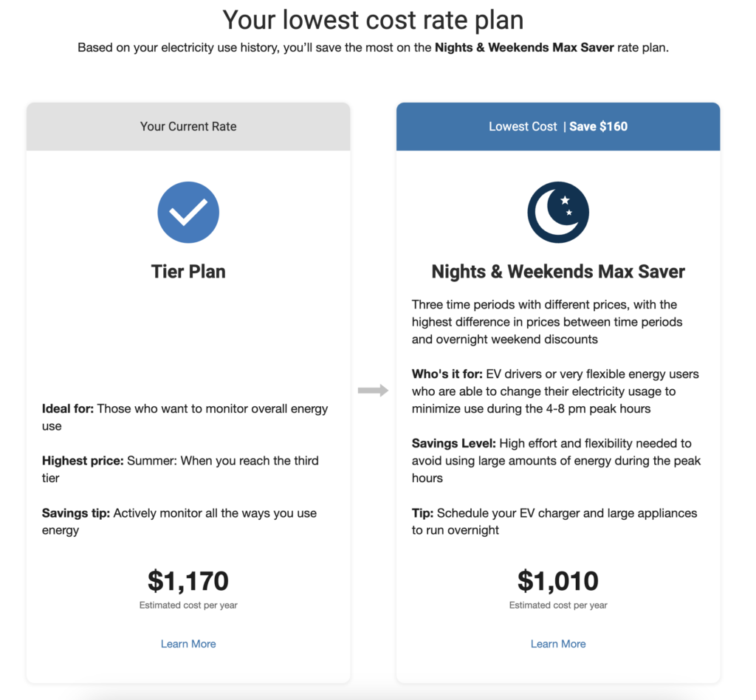Open Learn More under Nights & Weekends Max Saver

pyautogui.click(x=558, y=644)
